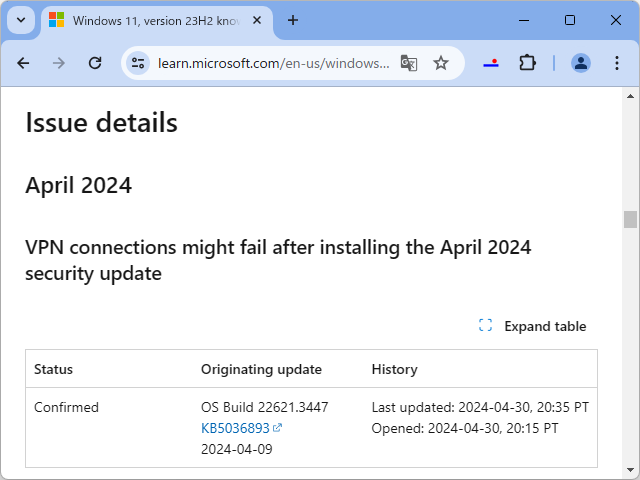Close the Windows 11 23H2 tab
This screenshot has width=640, height=480.
coord(258,20)
